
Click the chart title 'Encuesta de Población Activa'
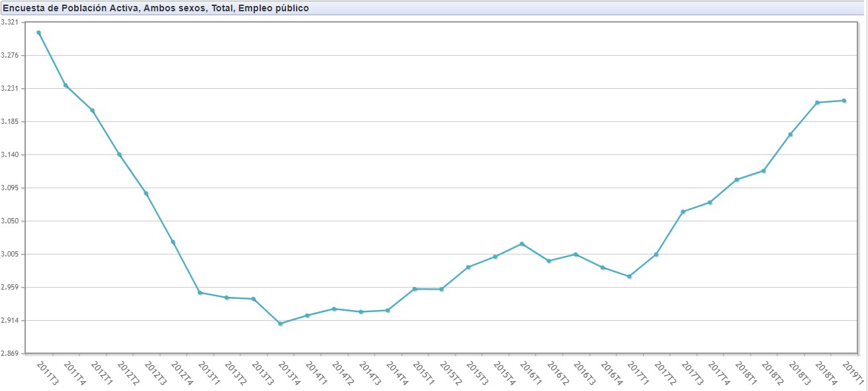pos(156,8)
